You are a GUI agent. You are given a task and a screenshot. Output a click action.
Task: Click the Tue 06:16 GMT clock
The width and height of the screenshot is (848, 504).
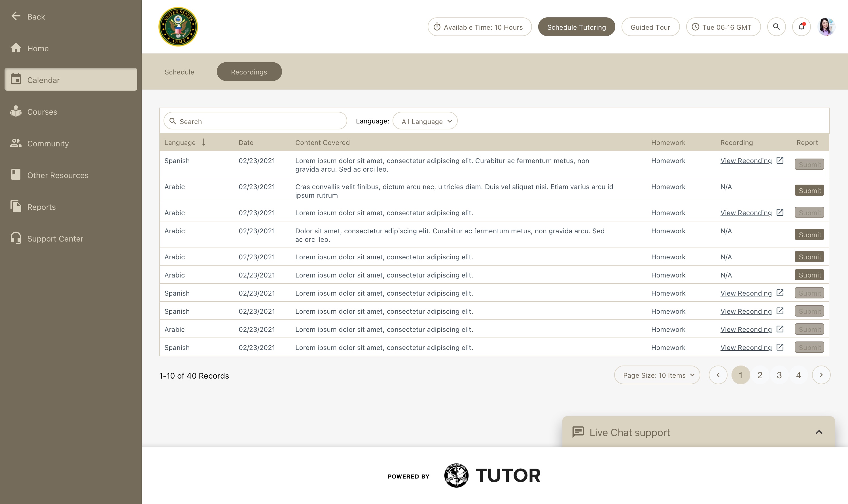[x=723, y=27]
